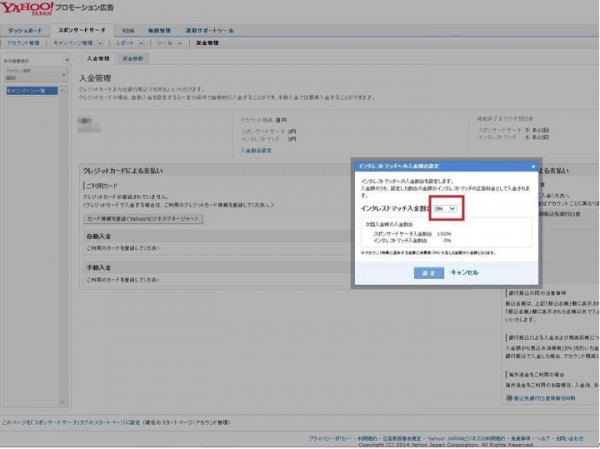Open the レポート menu
This screenshot has height=449, width=600.
point(125,43)
